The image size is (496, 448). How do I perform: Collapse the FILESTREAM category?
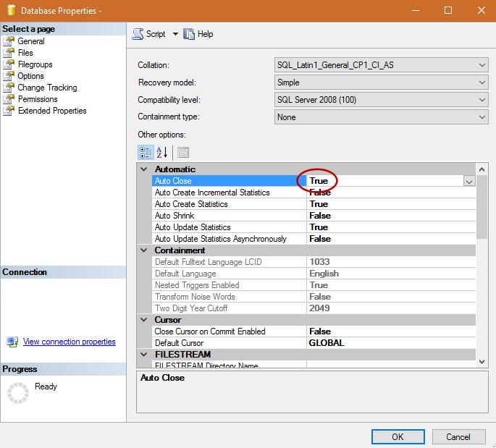[x=144, y=355]
